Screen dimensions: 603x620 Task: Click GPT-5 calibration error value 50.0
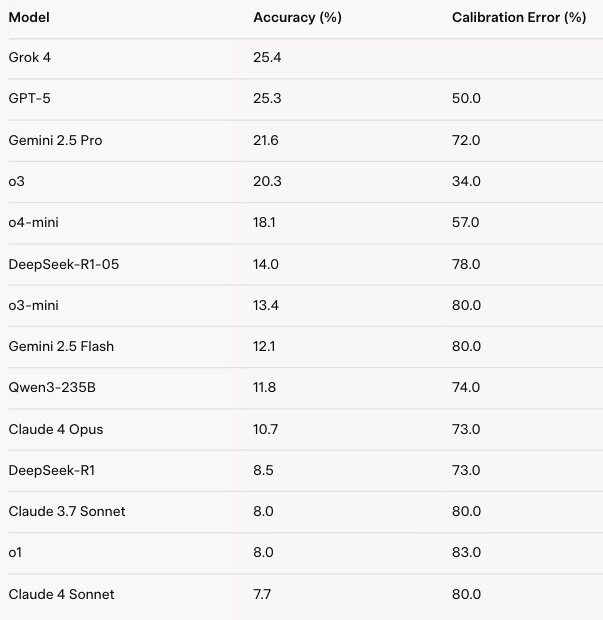click(466, 98)
